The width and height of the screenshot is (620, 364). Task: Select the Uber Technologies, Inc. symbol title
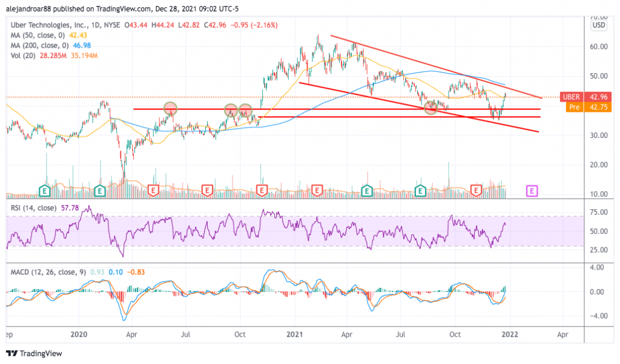point(49,25)
